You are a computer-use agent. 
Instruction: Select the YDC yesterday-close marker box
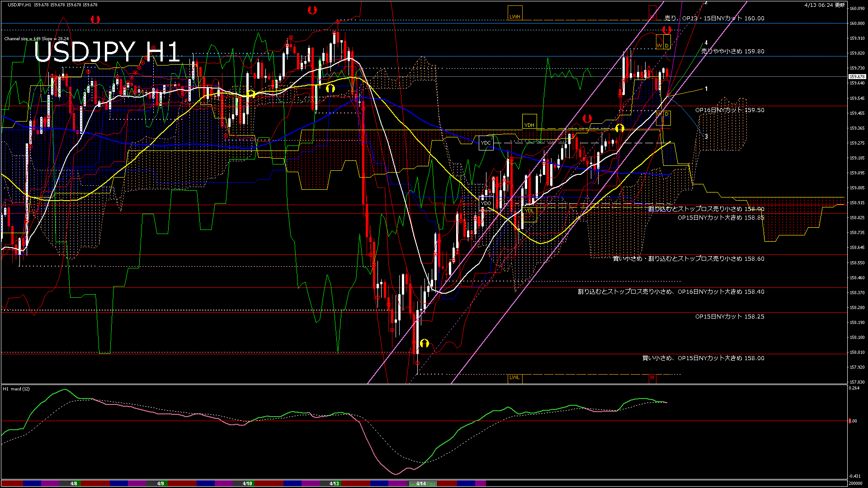486,143
